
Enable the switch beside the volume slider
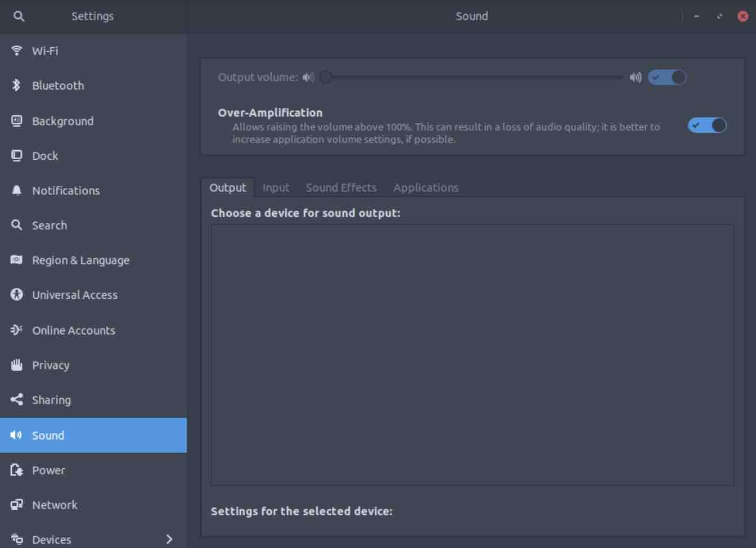pyautogui.click(x=668, y=77)
